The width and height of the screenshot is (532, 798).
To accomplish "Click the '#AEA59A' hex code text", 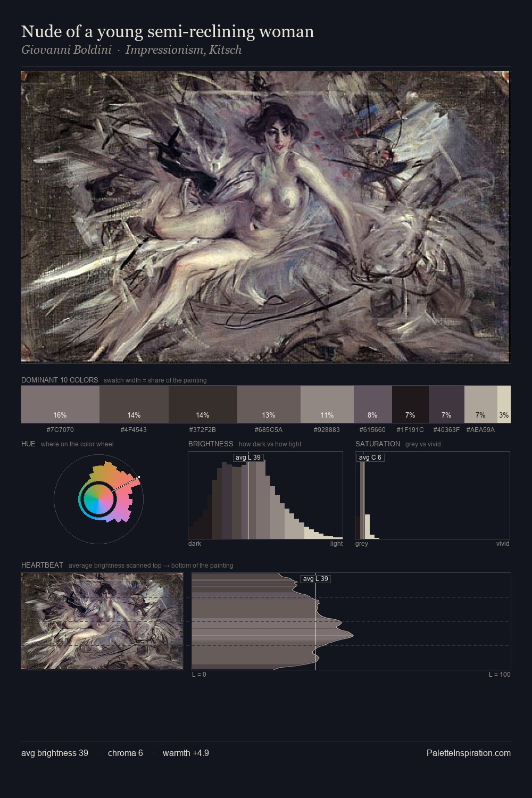I will pos(480,430).
